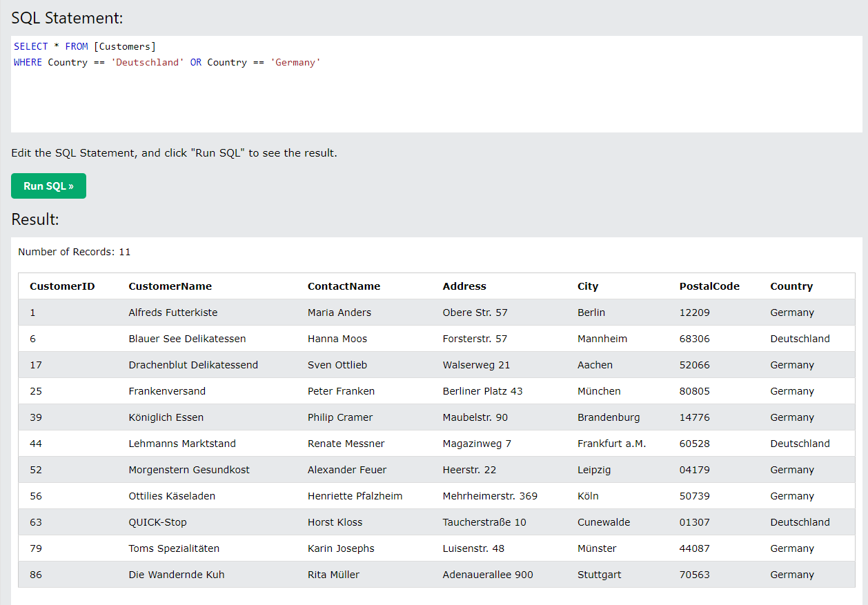Click the Mehrheimerstr. 369 address cell
The width and height of the screenshot is (868, 605).
tap(490, 496)
